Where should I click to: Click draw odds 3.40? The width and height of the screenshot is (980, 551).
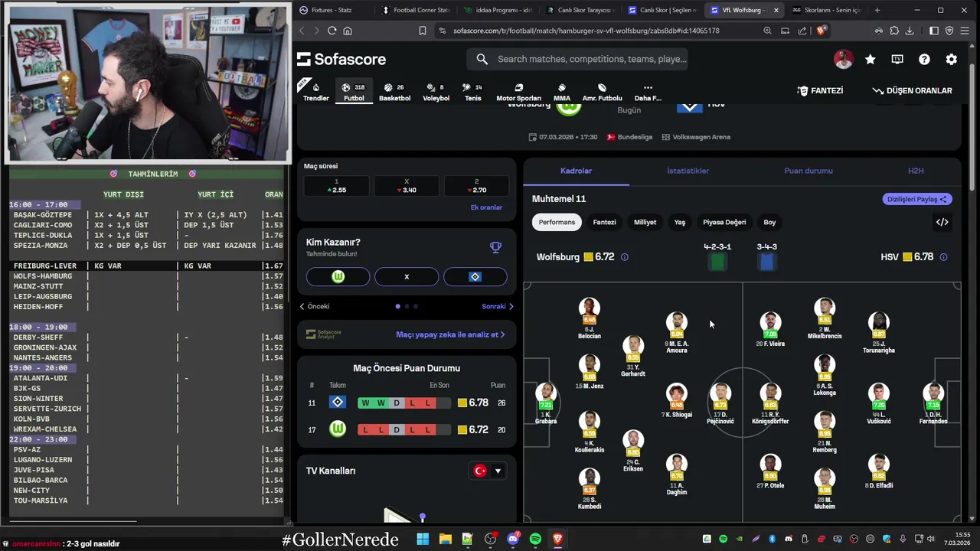click(x=407, y=186)
